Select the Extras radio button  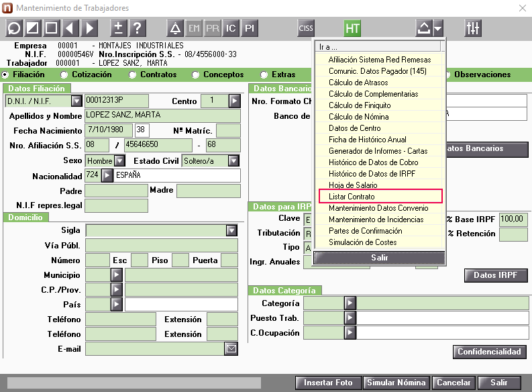(264, 75)
